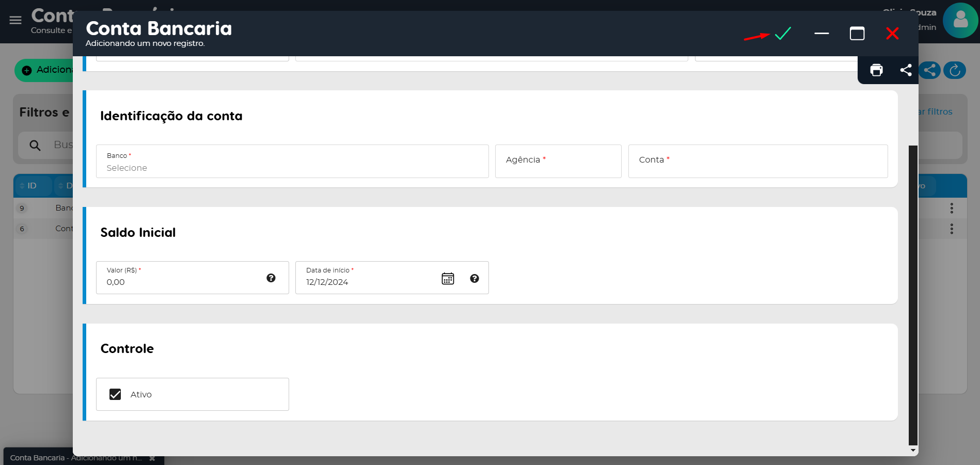Click the dialog vertical scrollbar
The height and width of the screenshot is (465, 980).
click(x=912, y=294)
